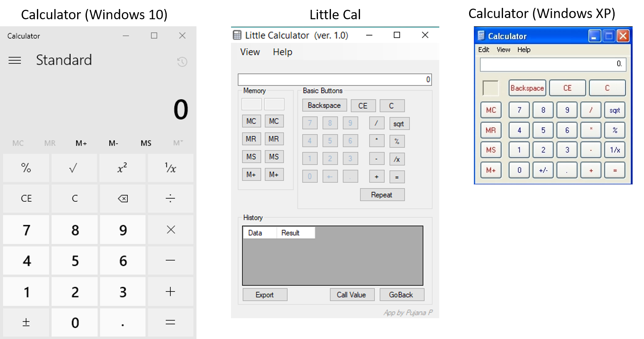Click M+ in Windows 10 Calculator memory row

(x=81, y=143)
